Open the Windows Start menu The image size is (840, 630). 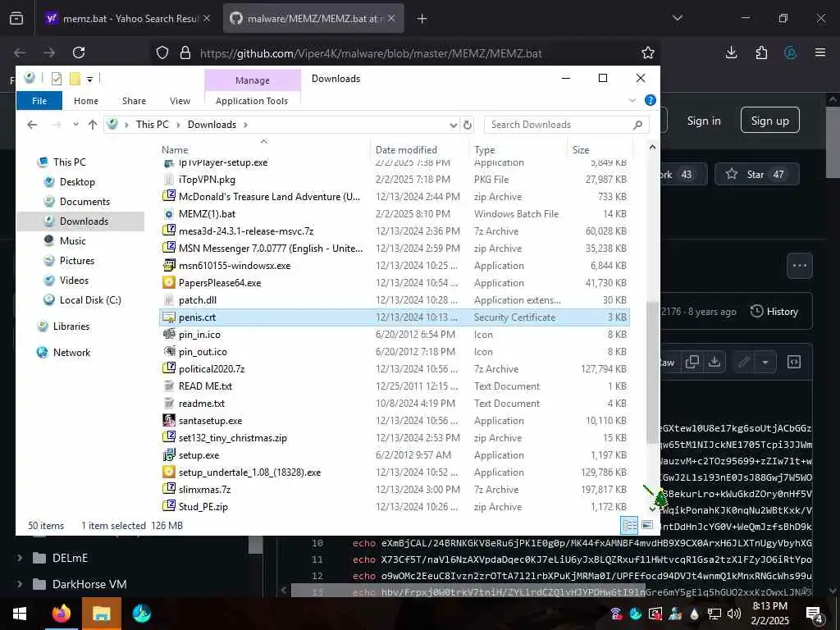pyautogui.click(x=20, y=614)
